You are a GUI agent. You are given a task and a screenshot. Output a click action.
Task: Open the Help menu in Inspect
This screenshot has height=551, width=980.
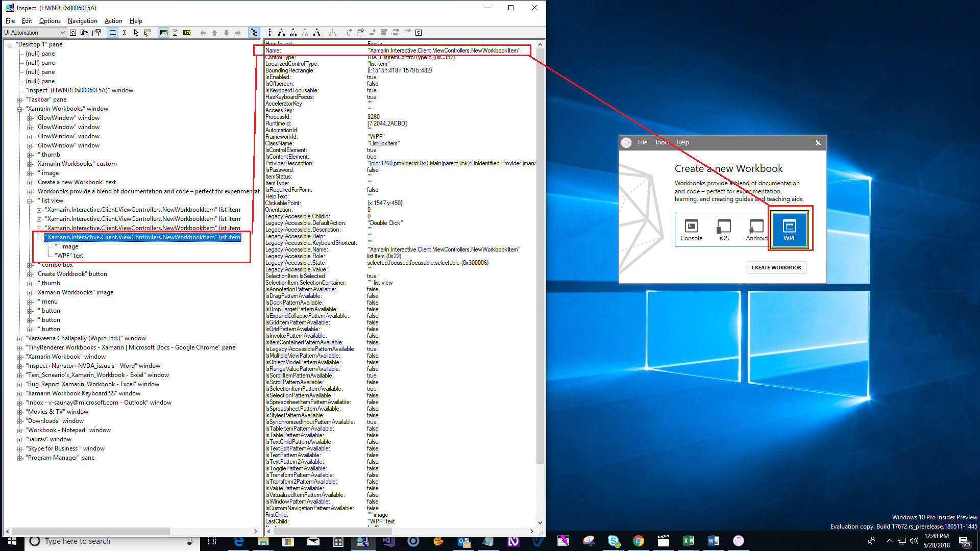[x=136, y=21]
